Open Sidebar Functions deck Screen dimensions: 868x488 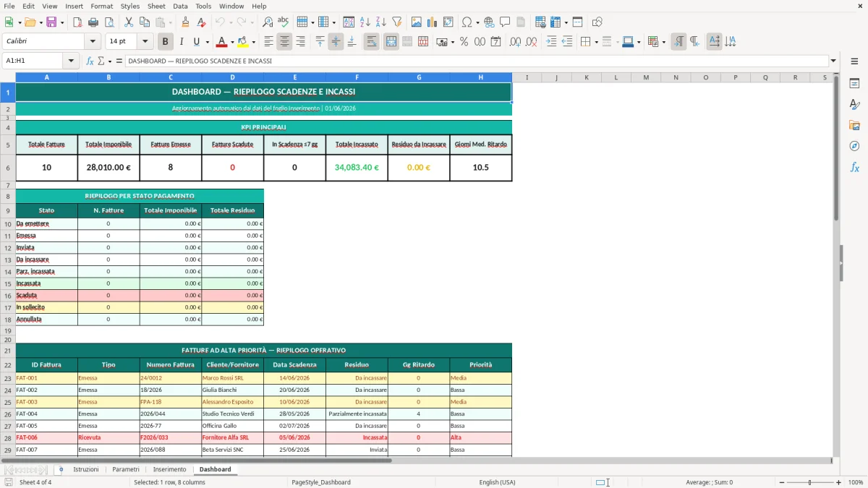pyautogui.click(x=854, y=167)
